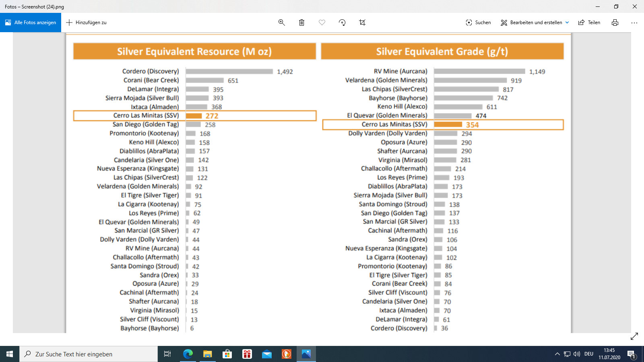Image resolution: width=644 pixels, height=362 pixels.
Task: Click 'Ixtaca (Almaden)' in the Resource chart
Action: point(155,107)
